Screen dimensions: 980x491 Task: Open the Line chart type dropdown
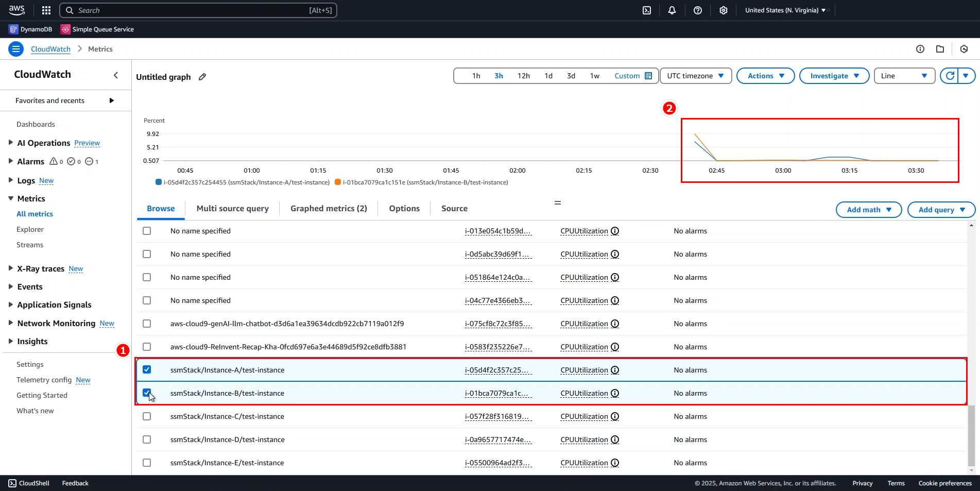904,76
